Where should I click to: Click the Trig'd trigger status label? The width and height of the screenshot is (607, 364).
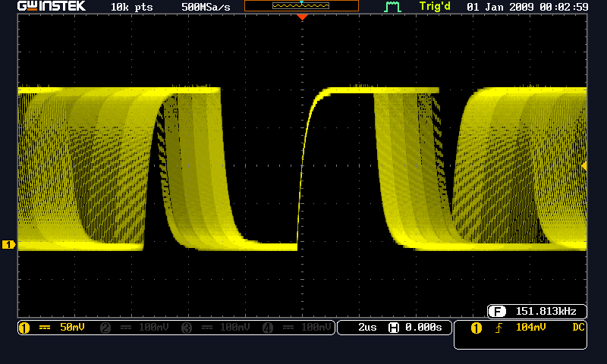coord(435,7)
